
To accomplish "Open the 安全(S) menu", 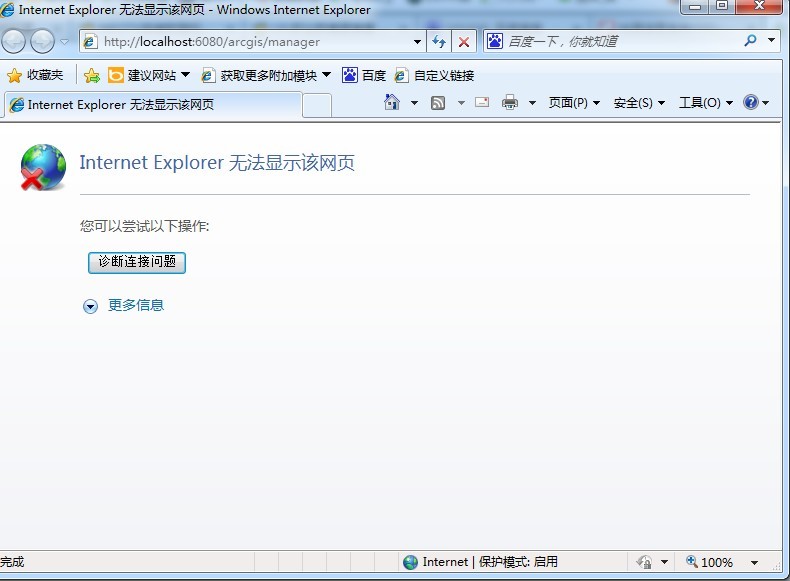I will [x=639, y=103].
